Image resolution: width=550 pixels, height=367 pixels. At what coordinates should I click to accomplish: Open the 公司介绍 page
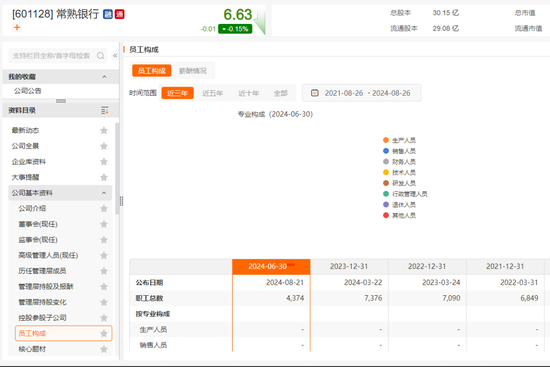click(32, 208)
